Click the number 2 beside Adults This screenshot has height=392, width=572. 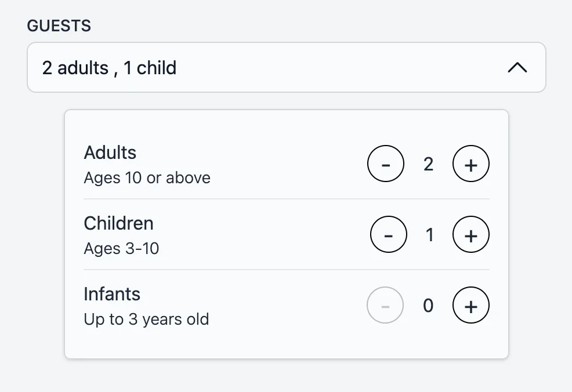[x=429, y=164]
